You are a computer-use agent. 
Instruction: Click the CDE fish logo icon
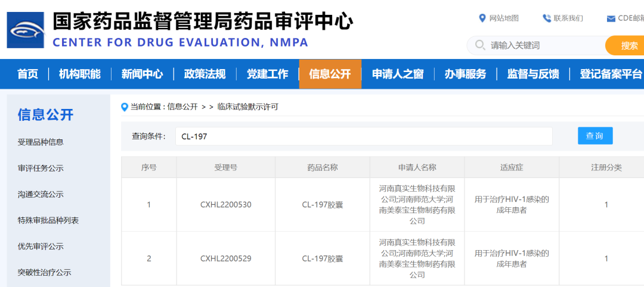[26, 30]
